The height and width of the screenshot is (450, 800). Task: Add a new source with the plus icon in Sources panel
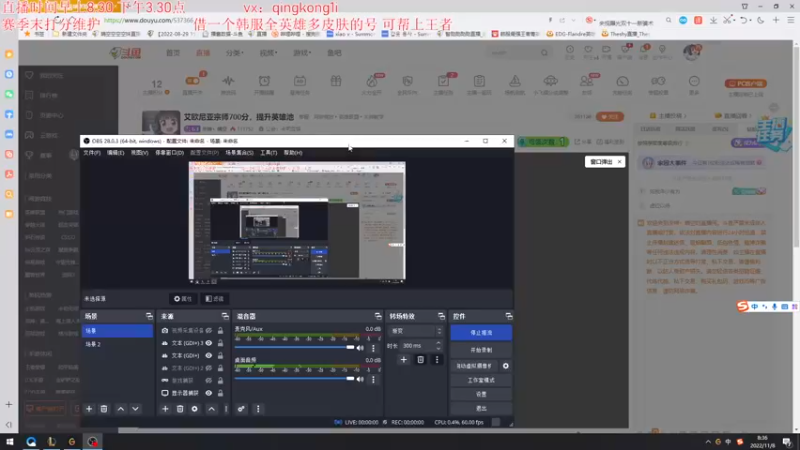(x=165, y=409)
